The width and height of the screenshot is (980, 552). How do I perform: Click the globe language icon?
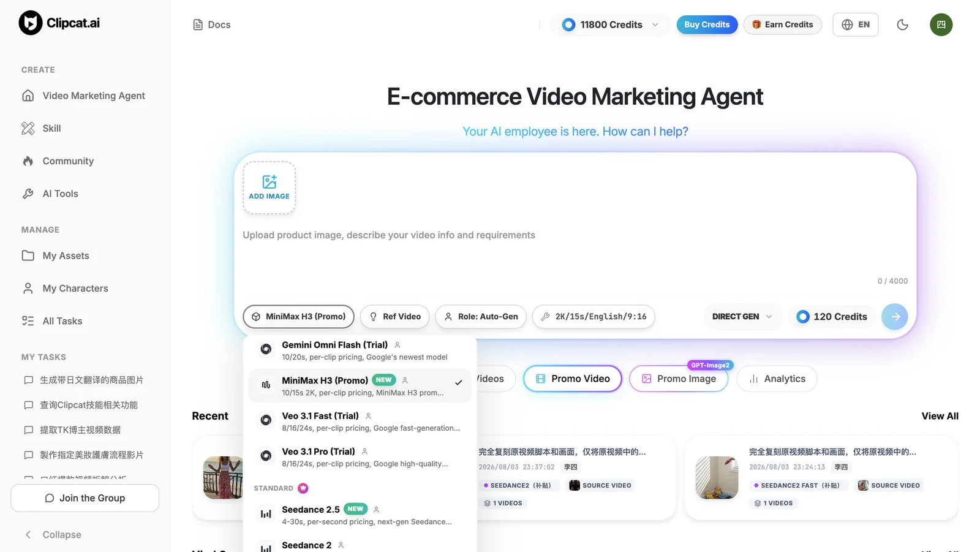tap(847, 25)
